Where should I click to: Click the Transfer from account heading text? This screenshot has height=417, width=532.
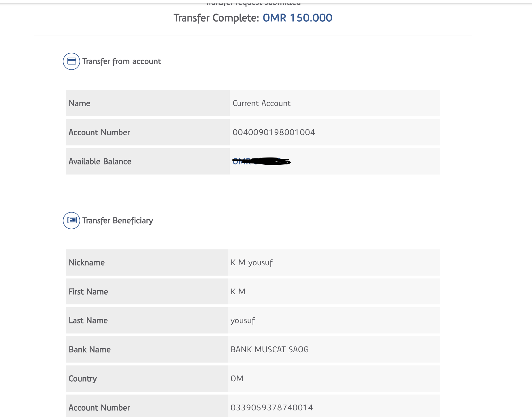pyautogui.click(x=122, y=61)
